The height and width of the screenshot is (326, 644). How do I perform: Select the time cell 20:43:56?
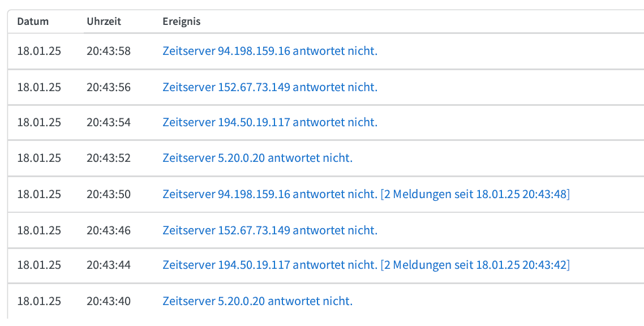109,87
